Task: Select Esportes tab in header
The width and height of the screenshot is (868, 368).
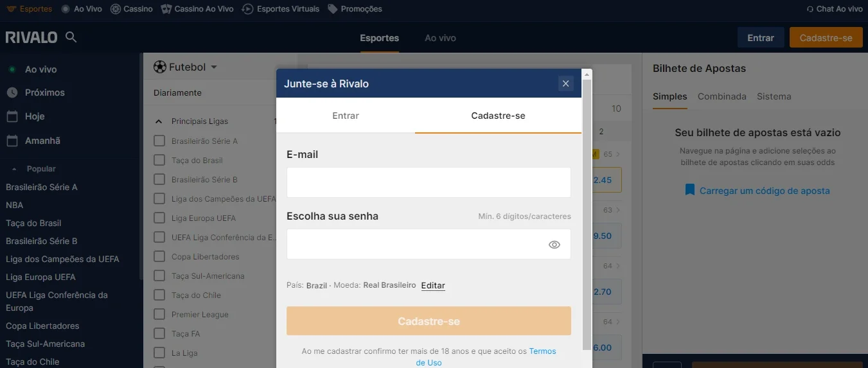Action: [x=379, y=38]
